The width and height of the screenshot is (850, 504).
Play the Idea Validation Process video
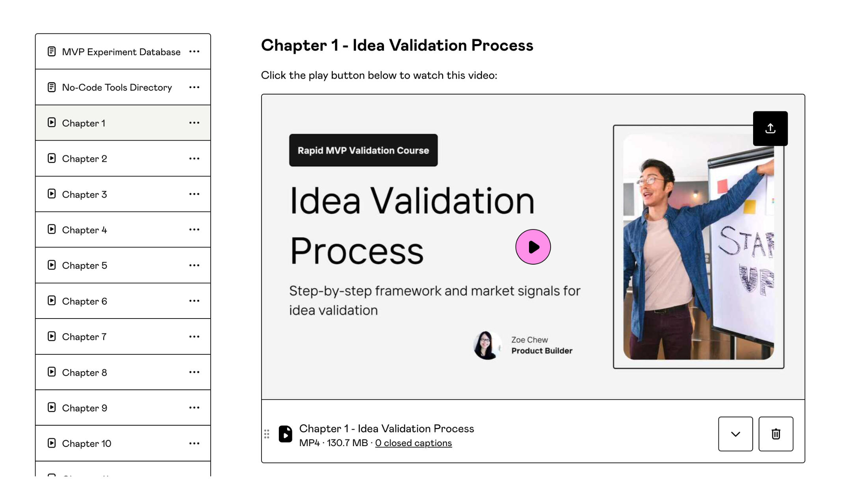point(533,247)
